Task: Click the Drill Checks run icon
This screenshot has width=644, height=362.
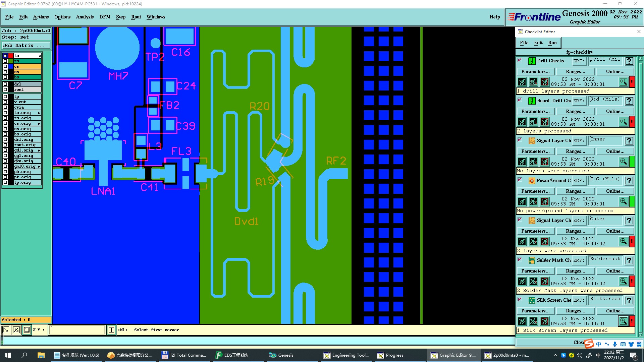Action: (522, 82)
